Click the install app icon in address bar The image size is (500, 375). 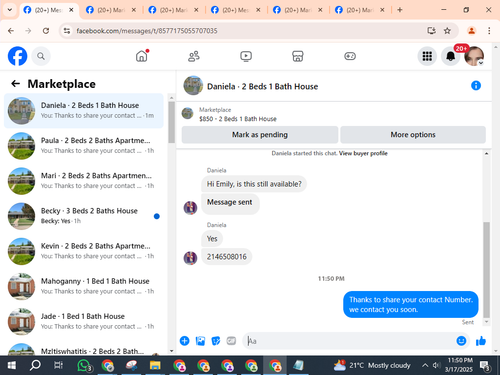431,31
